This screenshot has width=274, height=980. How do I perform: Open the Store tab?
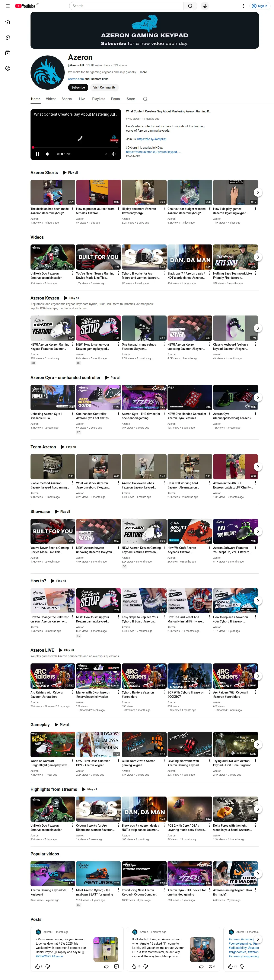pyautogui.click(x=131, y=99)
